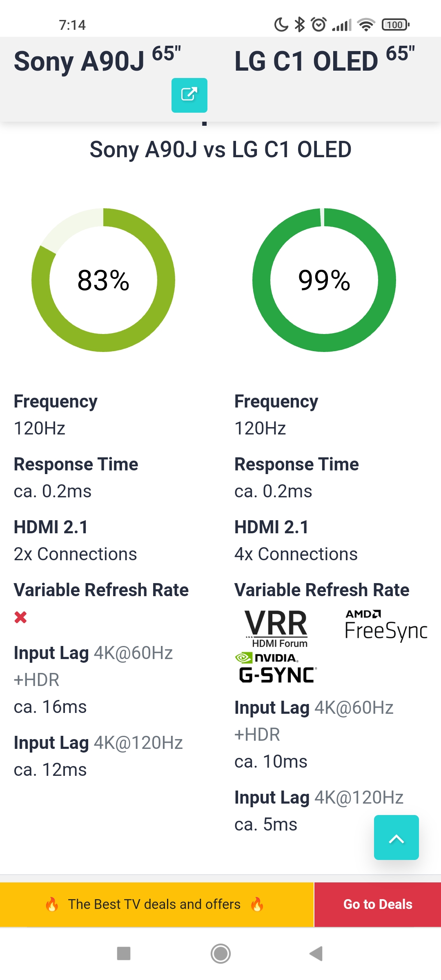Select the LG C1 OLED 65" header title
Viewport: 441px width, 980px height.
tap(324, 61)
